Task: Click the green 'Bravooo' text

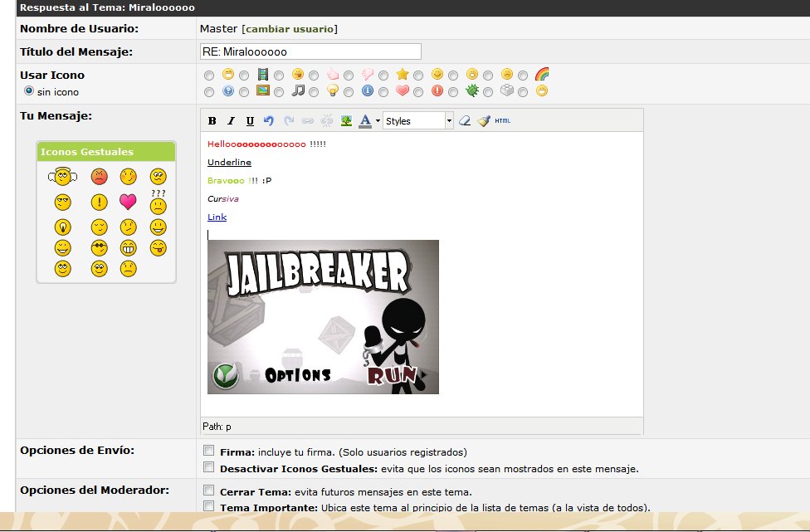Action: [226, 180]
